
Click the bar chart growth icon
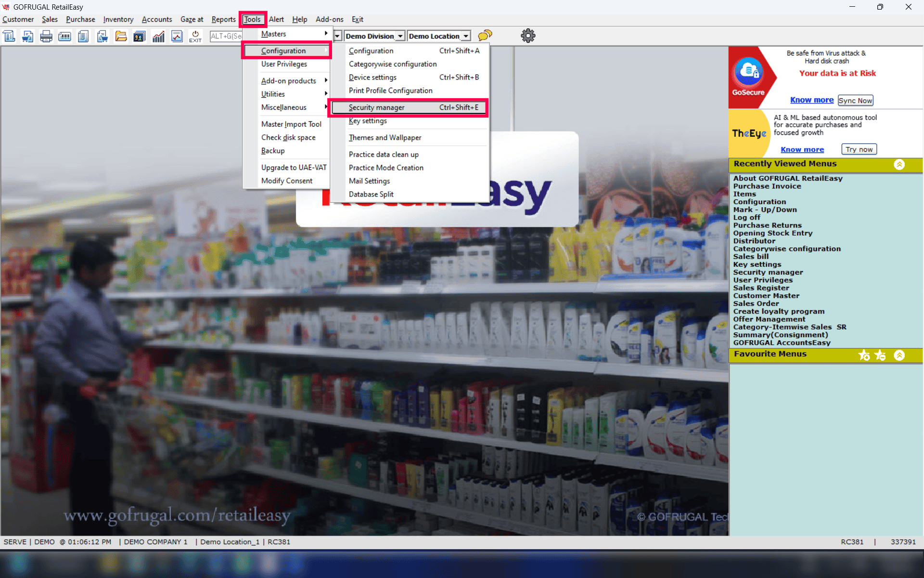[158, 36]
